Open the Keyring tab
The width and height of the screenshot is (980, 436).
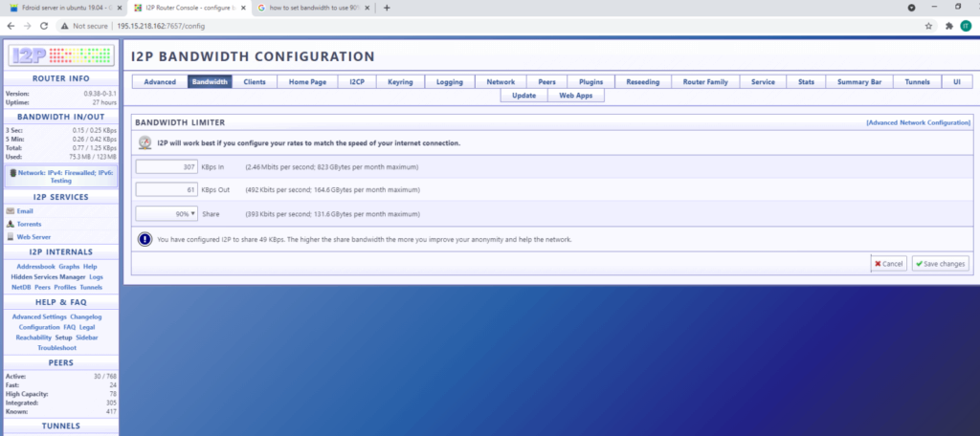coord(400,82)
